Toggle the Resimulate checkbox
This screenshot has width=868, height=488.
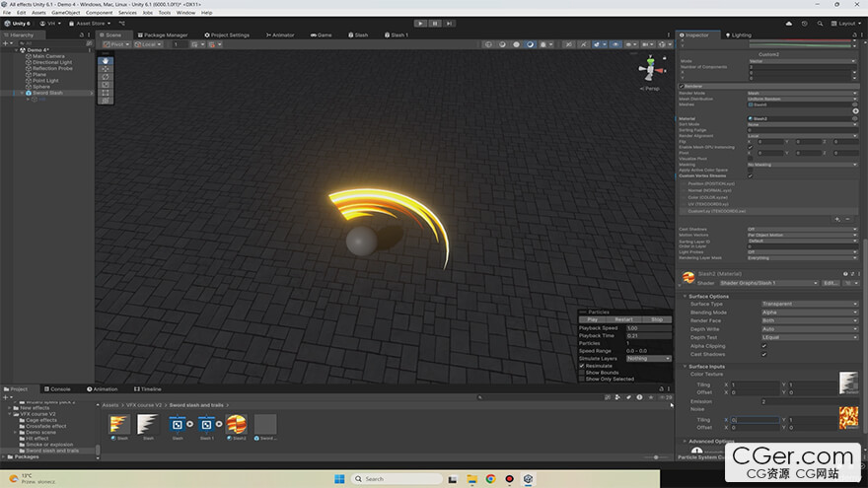tap(582, 366)
